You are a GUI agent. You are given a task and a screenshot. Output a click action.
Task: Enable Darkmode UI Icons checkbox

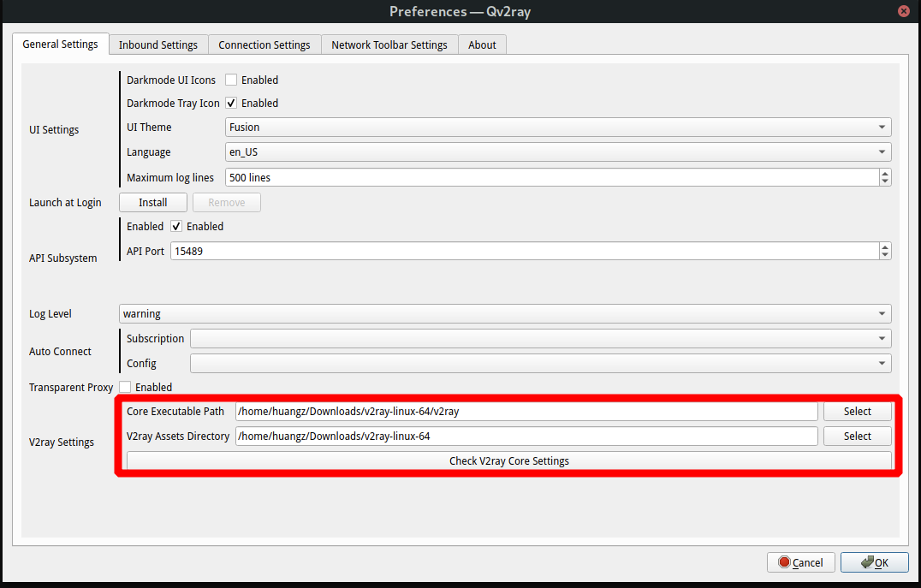coord(231,80)
